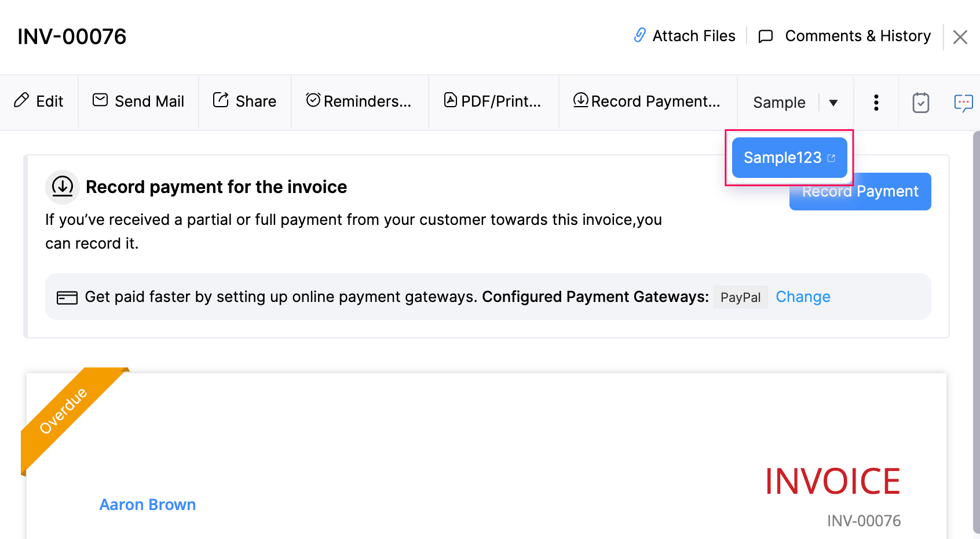Open the three-dot more actions menu
Screen dimensions: 980x539
point(876,103)
